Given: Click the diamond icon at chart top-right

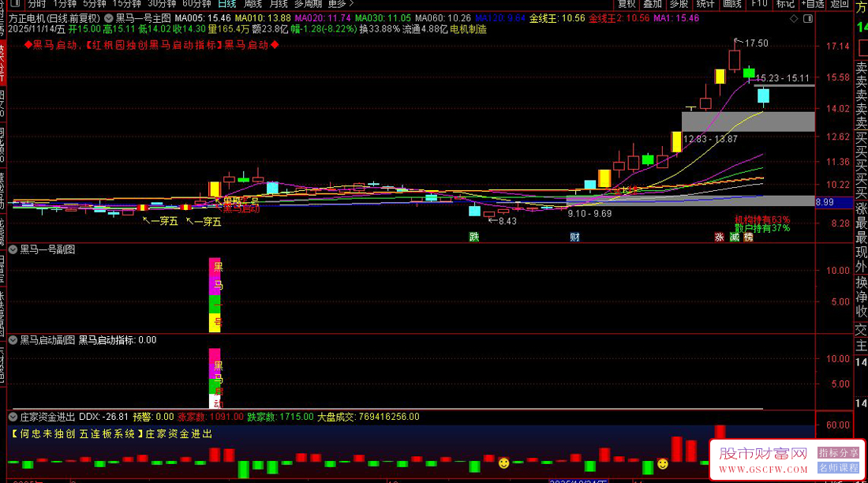Looking at the screenshot, I should point(794,19).
